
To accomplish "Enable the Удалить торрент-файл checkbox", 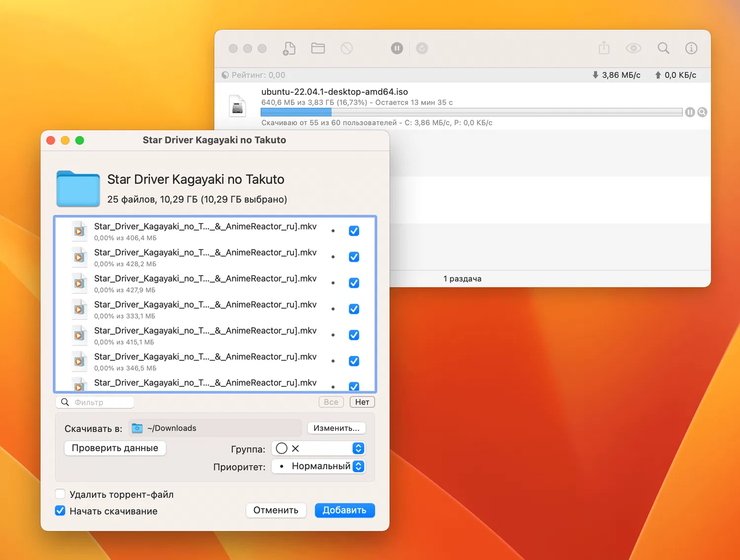I will coord(60,494).
